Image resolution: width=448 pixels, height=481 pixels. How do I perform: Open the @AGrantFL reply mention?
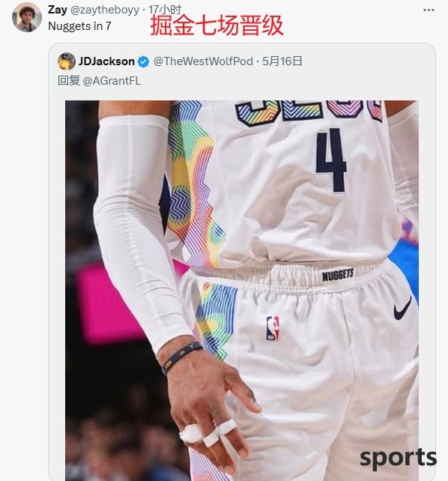[112, 81]
